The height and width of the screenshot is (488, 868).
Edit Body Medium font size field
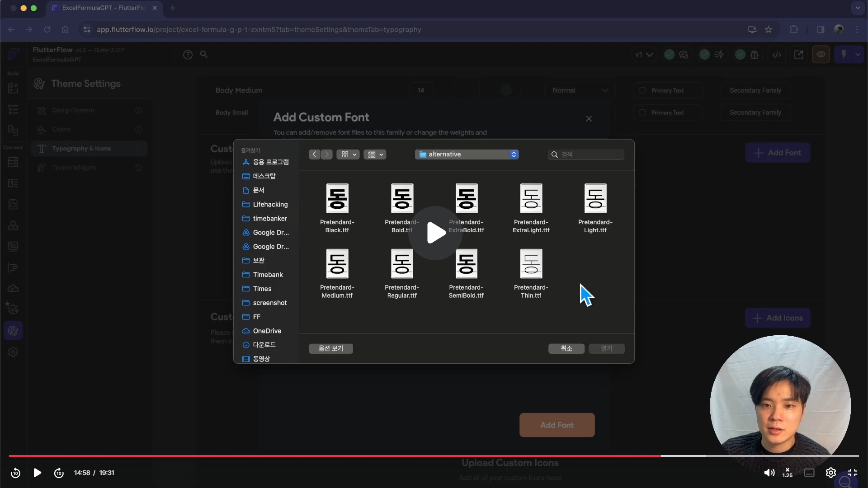[421, 90]
